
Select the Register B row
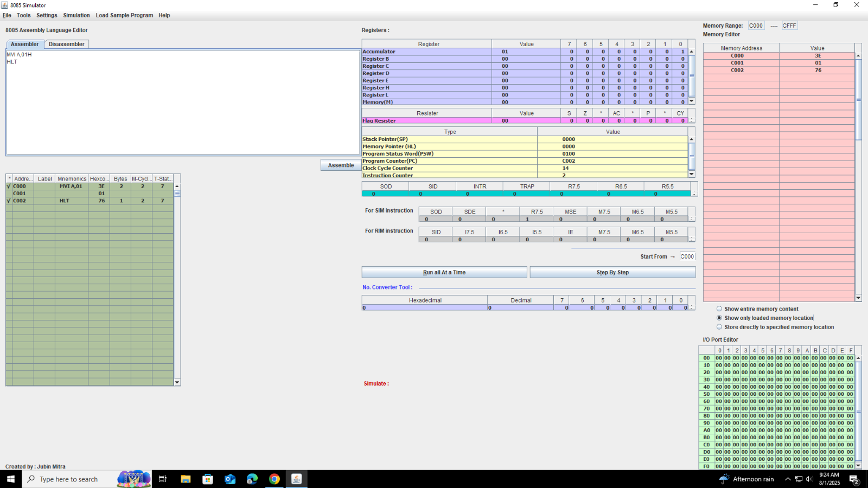click(x=525, y=59)
